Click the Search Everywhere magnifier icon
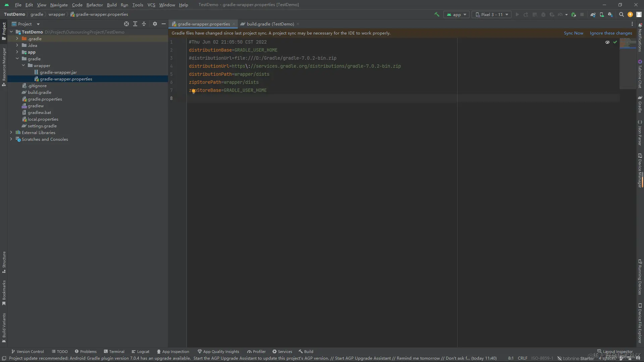This screenshot has width=644, height=362. tap(621, 14)
